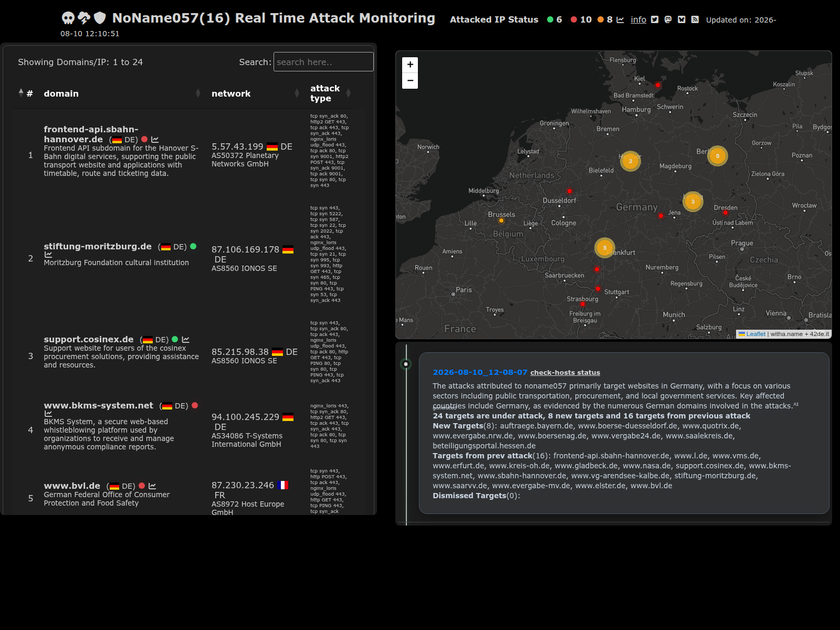840x630 pixels.
Task: Click the text AS8972 Host Europe GmbH
Action: tap(248, 508)
